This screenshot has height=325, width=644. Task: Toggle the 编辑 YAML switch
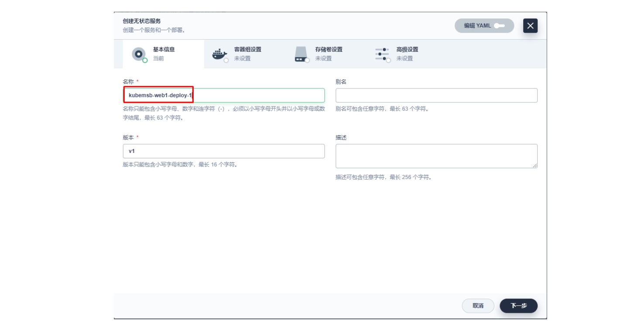click(484, 26)
